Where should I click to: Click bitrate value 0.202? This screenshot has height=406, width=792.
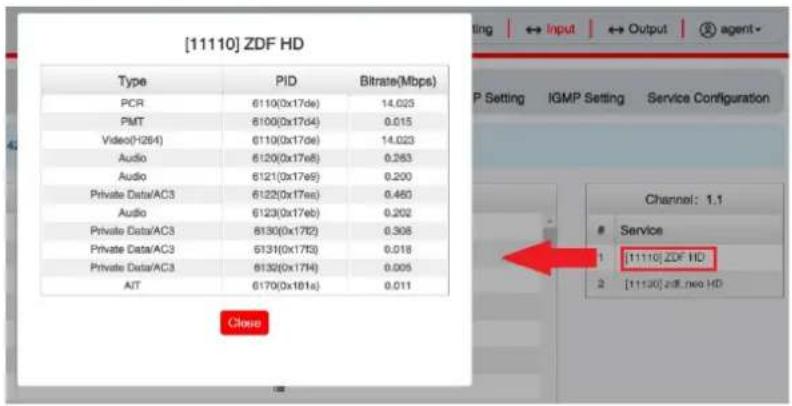398,213
